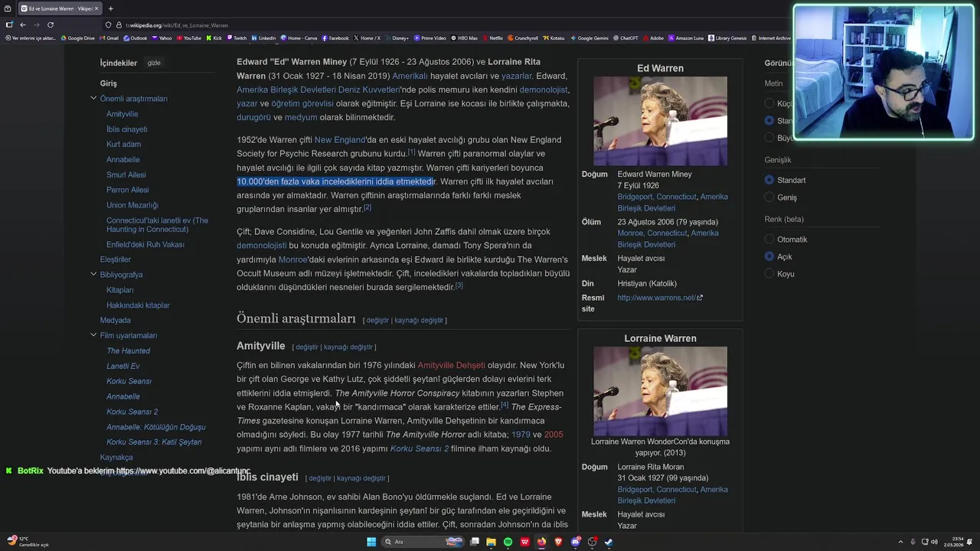Screen dimensions: 980x551
Task: Show hidden system tray icons
Action: [x=901, y=542]
